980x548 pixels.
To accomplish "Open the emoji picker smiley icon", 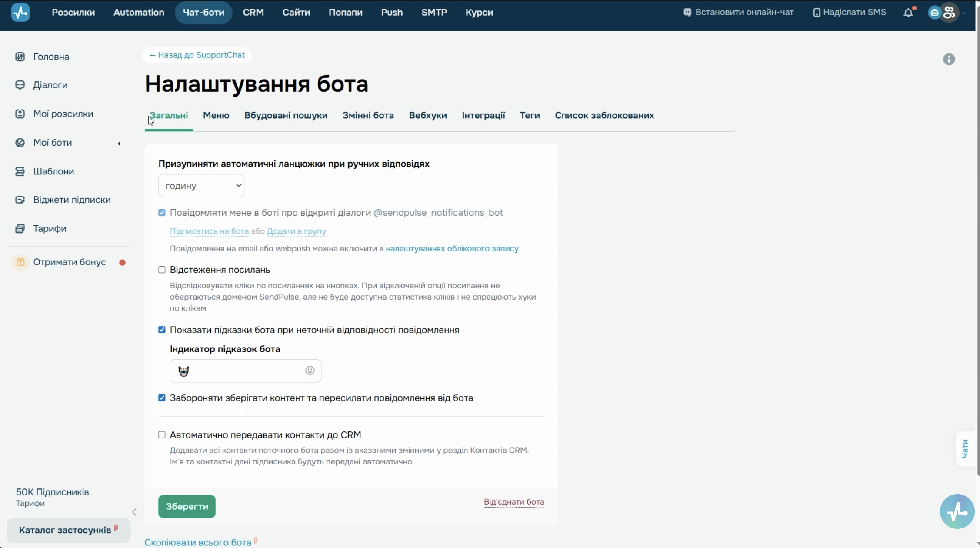I will pos(310,371).
